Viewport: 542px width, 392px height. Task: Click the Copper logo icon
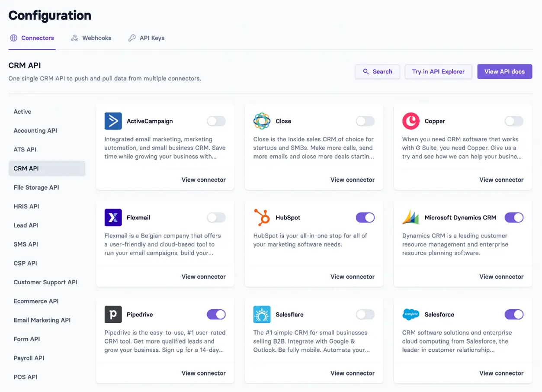coord(411,121)
